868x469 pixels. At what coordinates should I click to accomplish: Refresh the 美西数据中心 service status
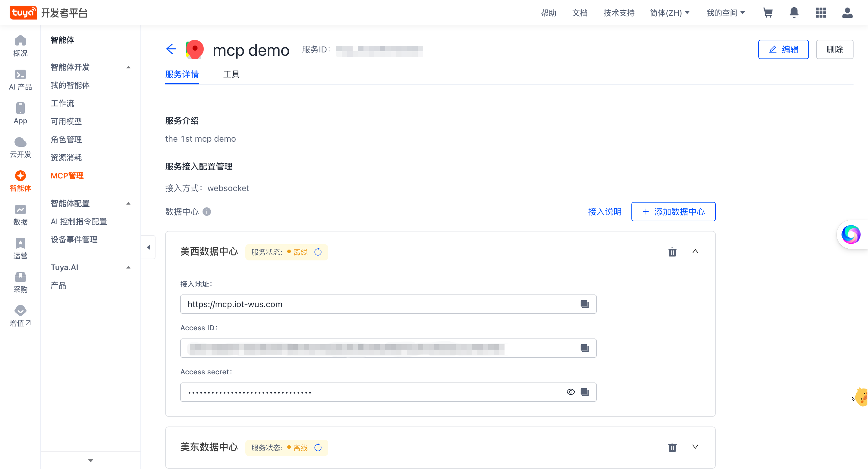[x=318, y=252]
